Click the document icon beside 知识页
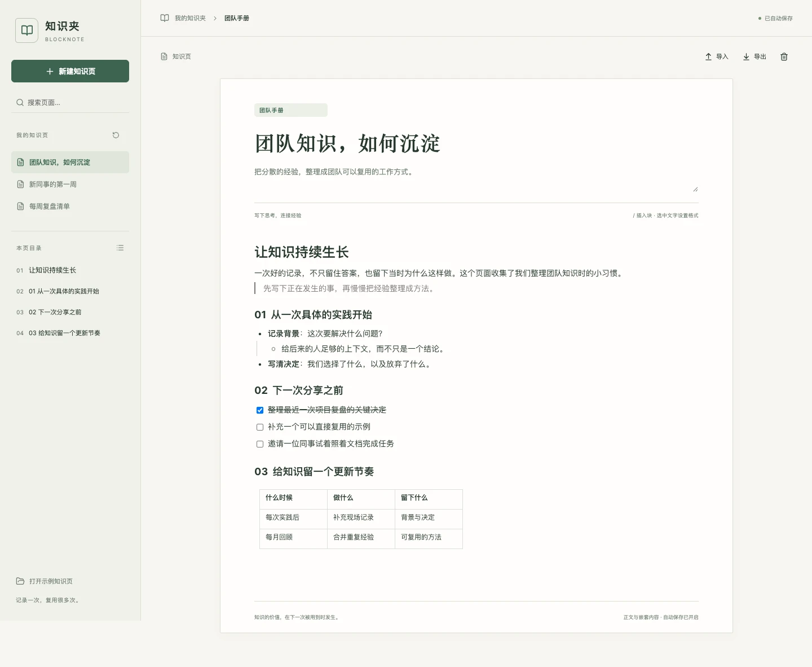Screen dimensions: 812x667 tap(164, 56)
